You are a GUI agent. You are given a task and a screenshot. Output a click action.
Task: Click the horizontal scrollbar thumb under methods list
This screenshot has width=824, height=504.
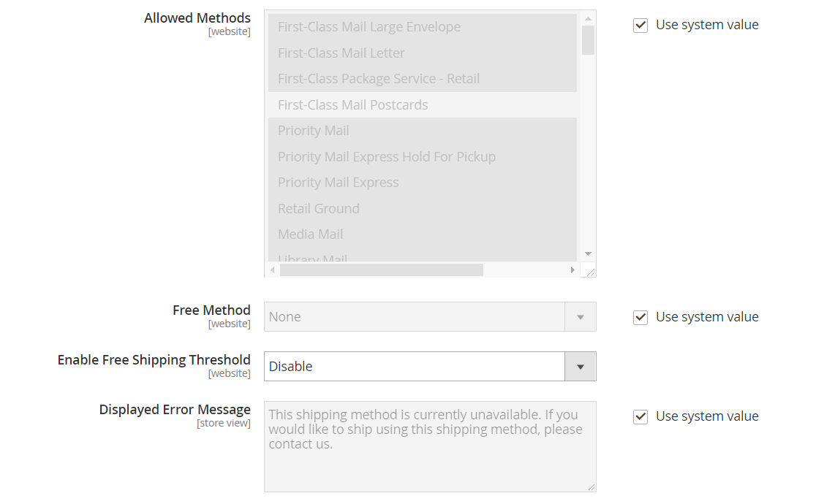(x=381, y=270)
